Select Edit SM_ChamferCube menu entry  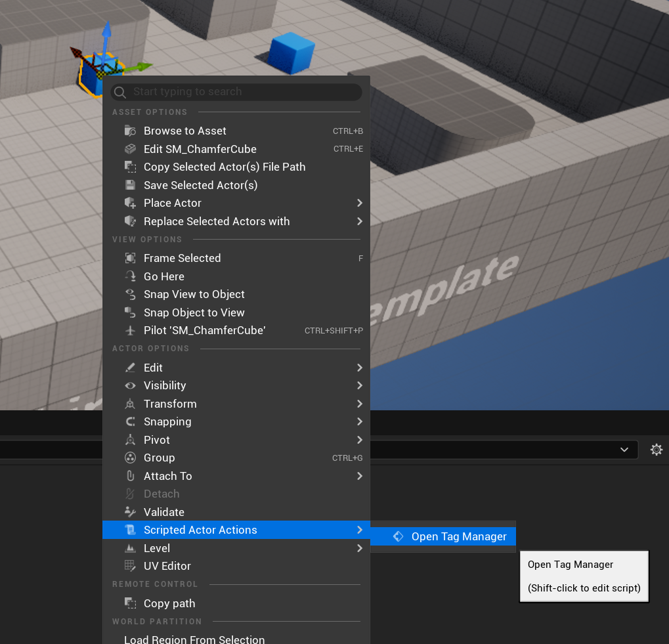click(200, 149)
